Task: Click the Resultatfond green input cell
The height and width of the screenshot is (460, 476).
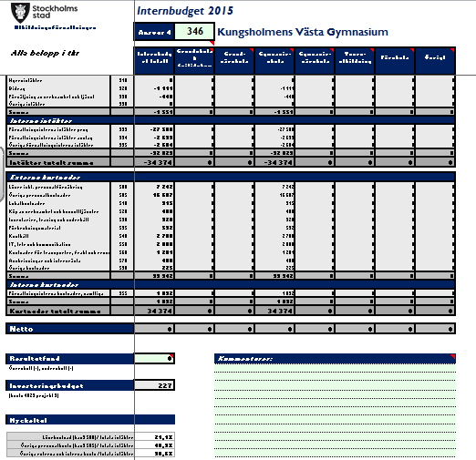Action: point(154,359)
